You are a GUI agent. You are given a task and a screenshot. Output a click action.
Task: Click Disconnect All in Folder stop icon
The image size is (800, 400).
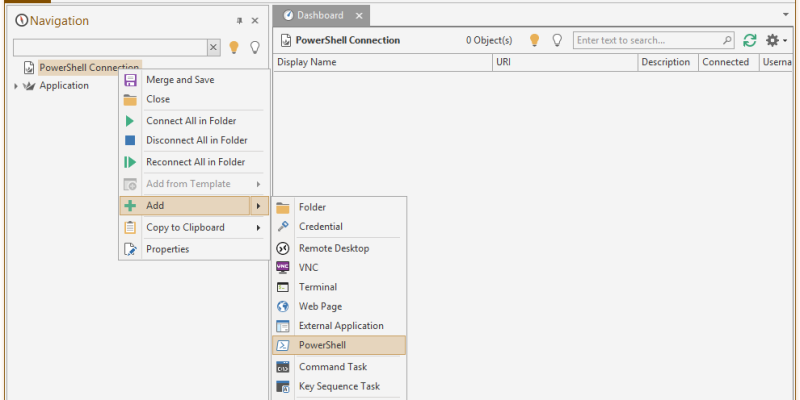point(130,141)
